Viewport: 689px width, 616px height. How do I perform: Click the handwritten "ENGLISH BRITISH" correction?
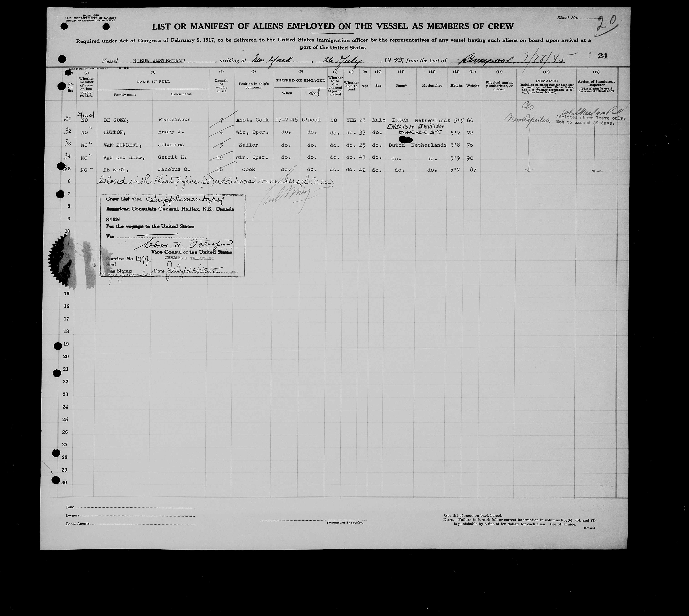coord(415,127)
